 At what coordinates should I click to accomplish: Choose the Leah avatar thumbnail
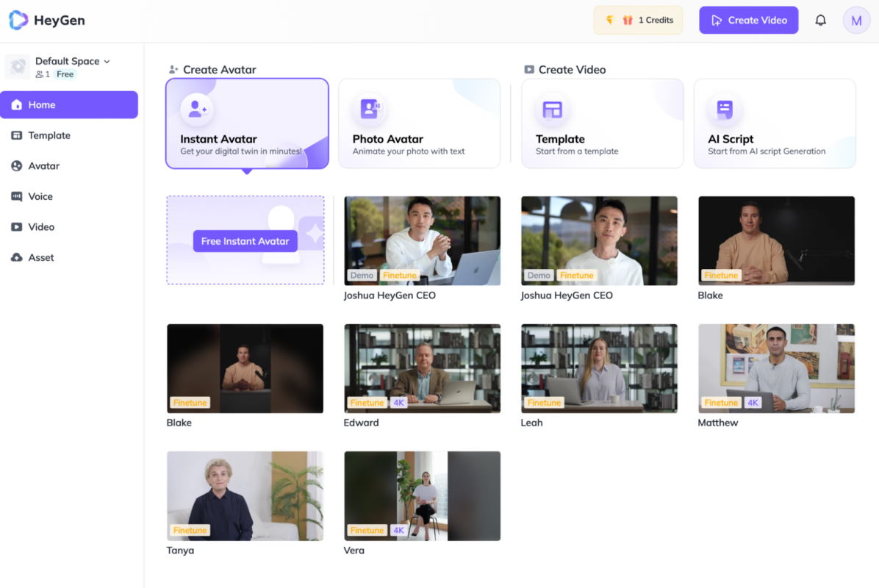coord(599,368)
